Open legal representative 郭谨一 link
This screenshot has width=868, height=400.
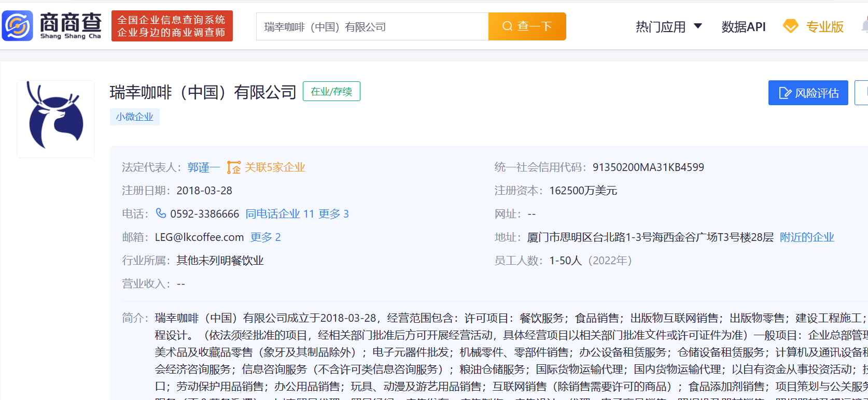pos(203,167)
